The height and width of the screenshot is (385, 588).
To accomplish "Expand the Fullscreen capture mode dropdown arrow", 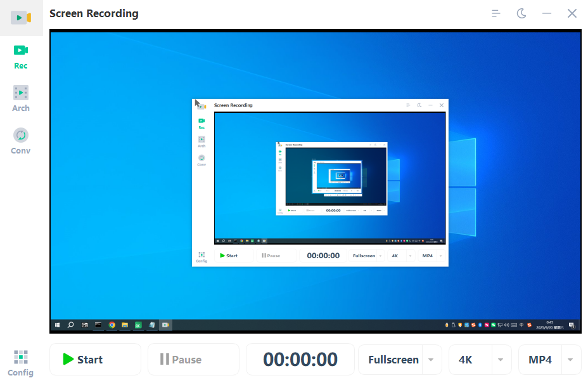I will [x=431, y=360].
